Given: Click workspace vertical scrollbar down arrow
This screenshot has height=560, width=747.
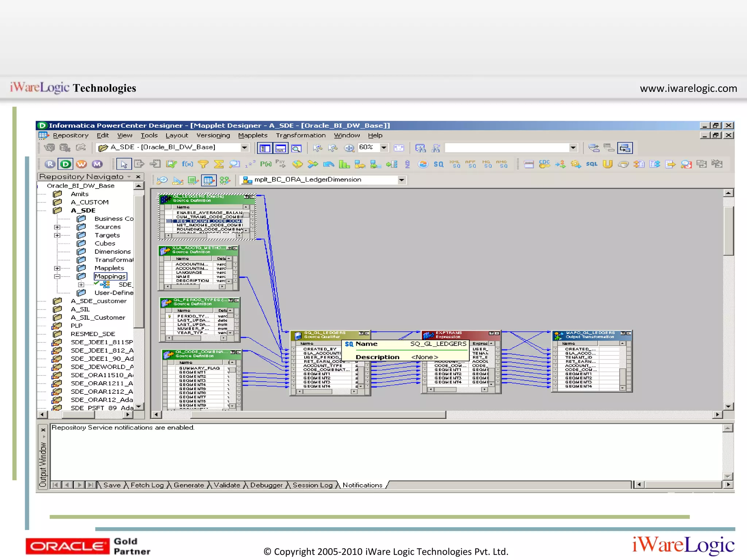Looking at the screenshot, I should [x=728, y=407].
